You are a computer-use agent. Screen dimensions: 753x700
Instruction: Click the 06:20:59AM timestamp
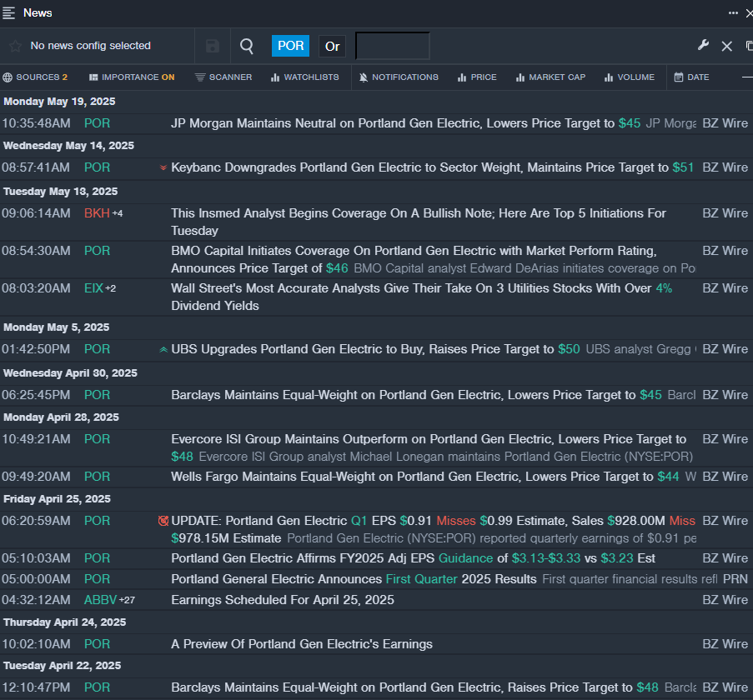pyautogui.click(x=36, y=521)
